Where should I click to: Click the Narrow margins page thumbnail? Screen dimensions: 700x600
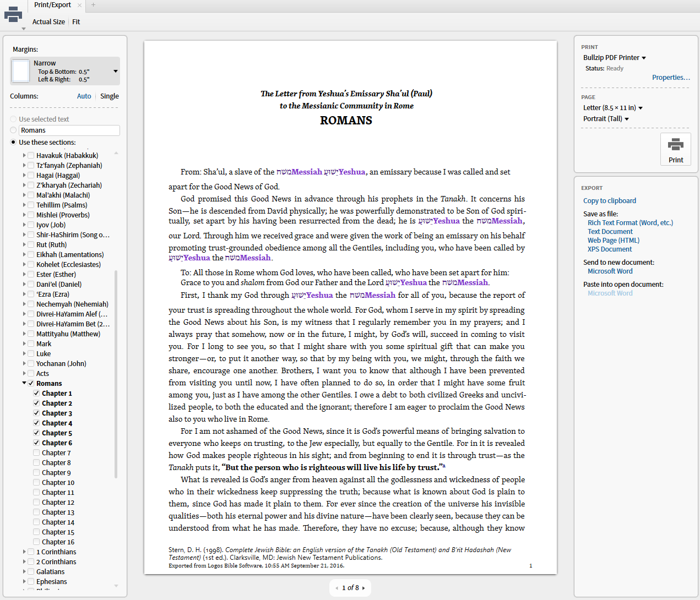[x=21, y=71]
